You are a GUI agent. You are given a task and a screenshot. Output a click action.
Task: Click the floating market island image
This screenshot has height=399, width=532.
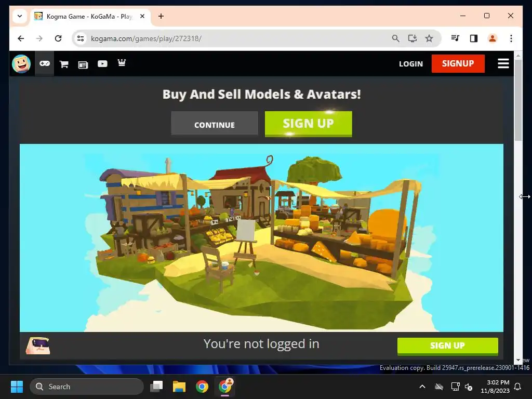(x=261, y=238)
